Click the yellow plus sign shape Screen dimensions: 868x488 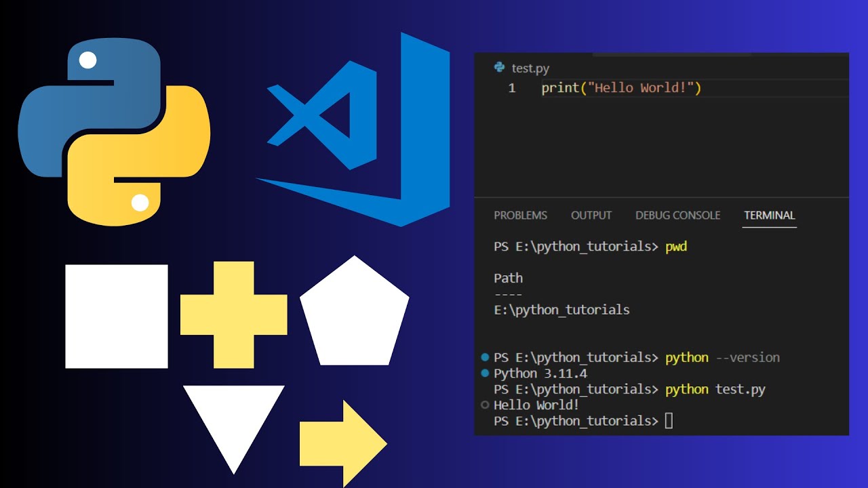pyautogui.click(x=234, y=315)
